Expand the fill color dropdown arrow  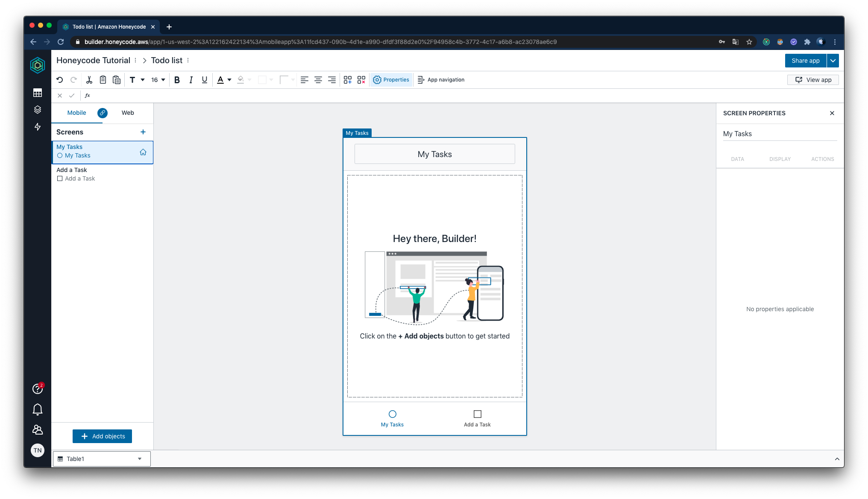point(249,80)
